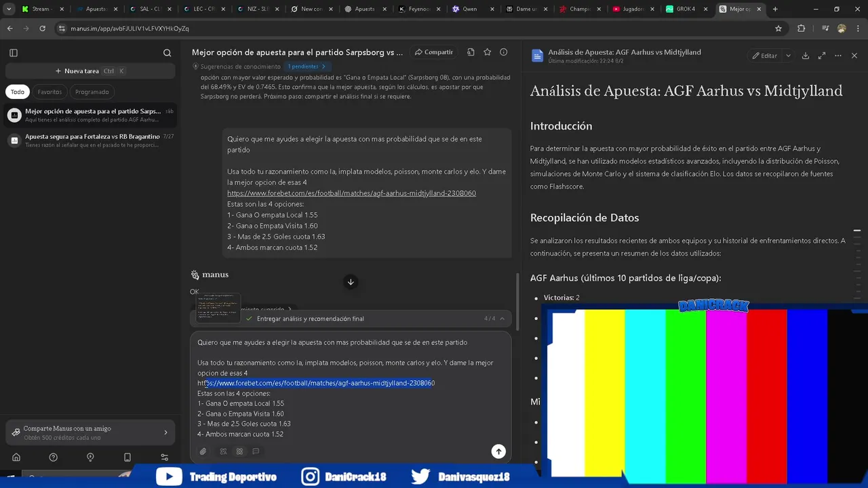This screenshot has height=488, width=868.
Task: Open browser extensions puzzle icon
Action: pyautogui.click(x=802, y=28)
